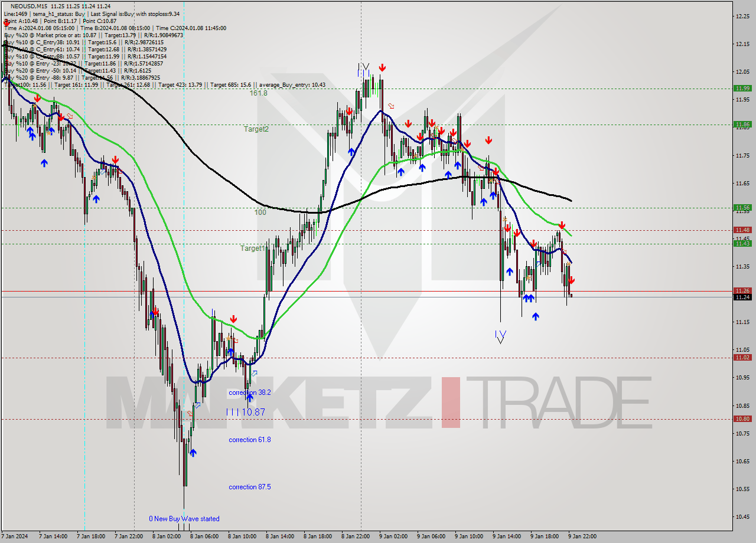Screen dimensions: 756x543
Task: Click the black 11.24 current price tag
Action: (x=743, y=297)
